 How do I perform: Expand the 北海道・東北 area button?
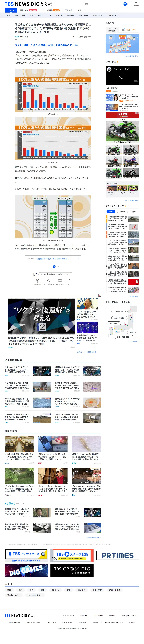pos(120,311)
